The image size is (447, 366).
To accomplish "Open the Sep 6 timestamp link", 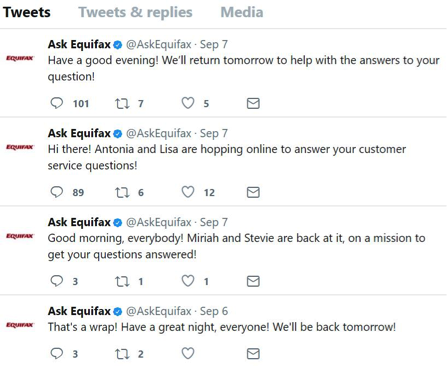I will tap(214, 311).
